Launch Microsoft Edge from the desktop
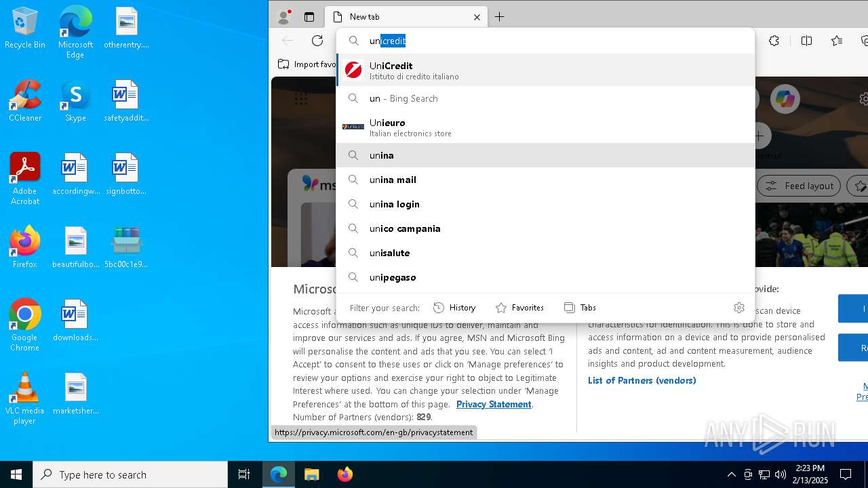The height and width of the screenshot is (488, 868). click(75, 33)
